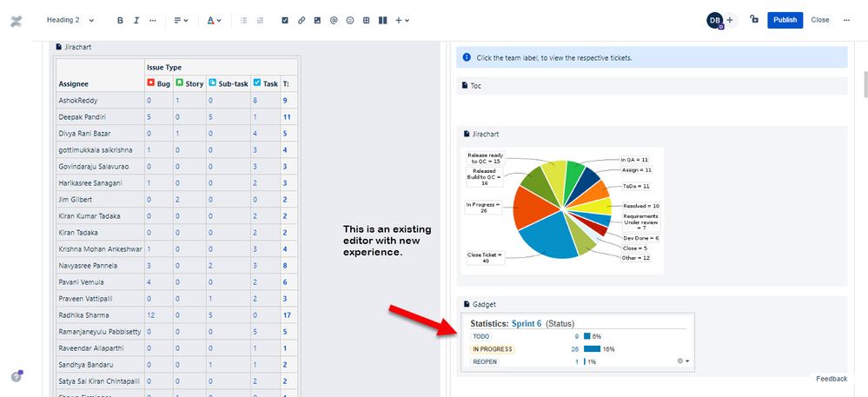Click the Close Ticket = 40 chart label
Viewport: 868px width, 397px height.
(x=486, y=258)
